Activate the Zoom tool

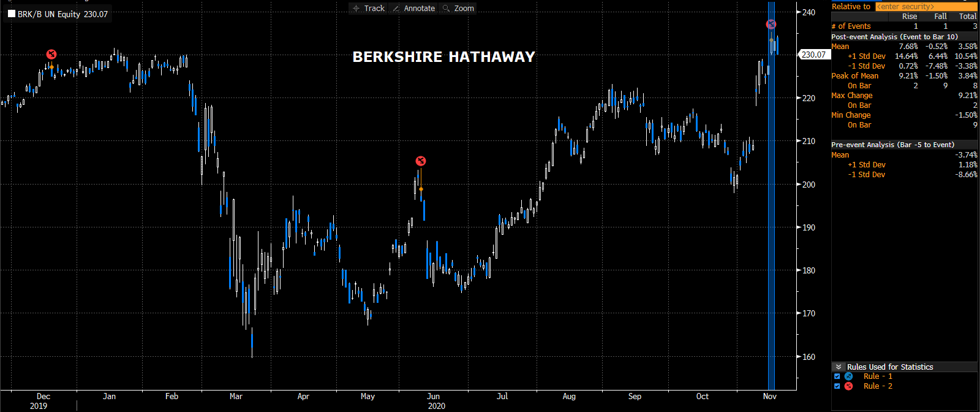tap(458, 8)
